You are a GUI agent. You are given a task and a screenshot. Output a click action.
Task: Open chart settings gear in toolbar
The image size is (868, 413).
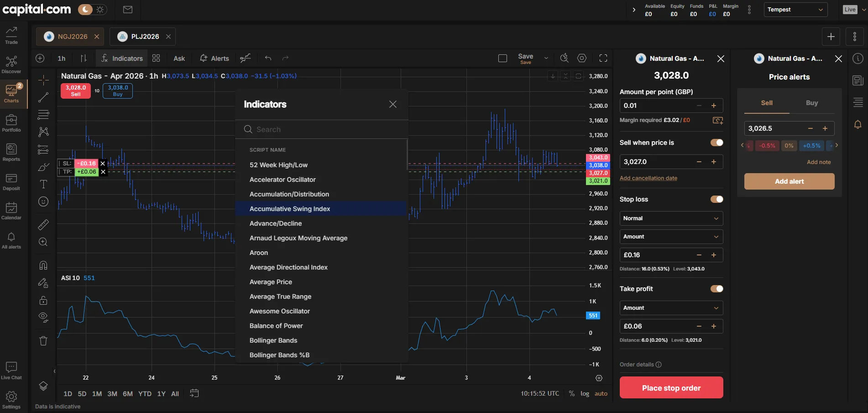point(582,58)
